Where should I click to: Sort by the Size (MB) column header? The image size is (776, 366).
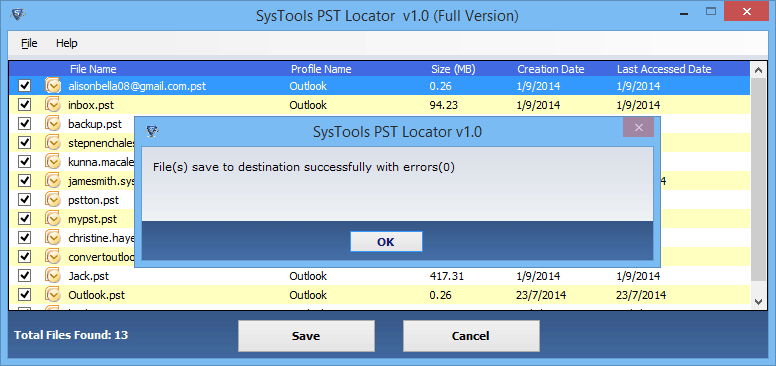click(x=453, y=69)
